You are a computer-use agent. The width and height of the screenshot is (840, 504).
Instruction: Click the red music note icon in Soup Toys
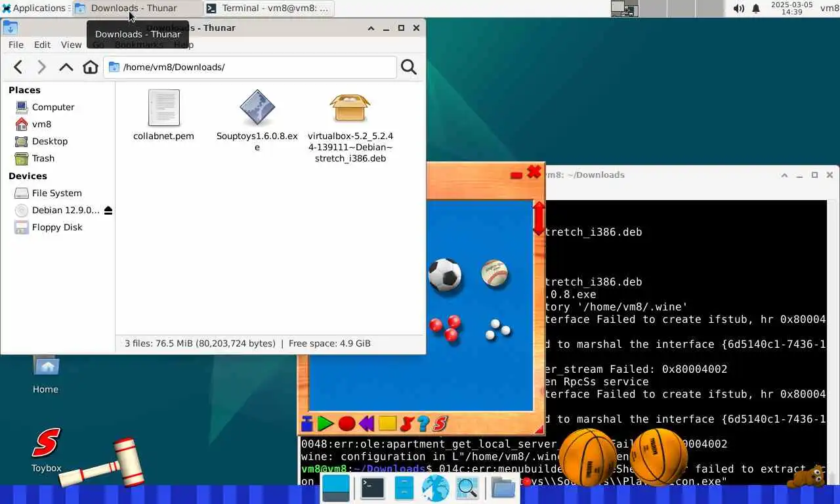[406, 424]
